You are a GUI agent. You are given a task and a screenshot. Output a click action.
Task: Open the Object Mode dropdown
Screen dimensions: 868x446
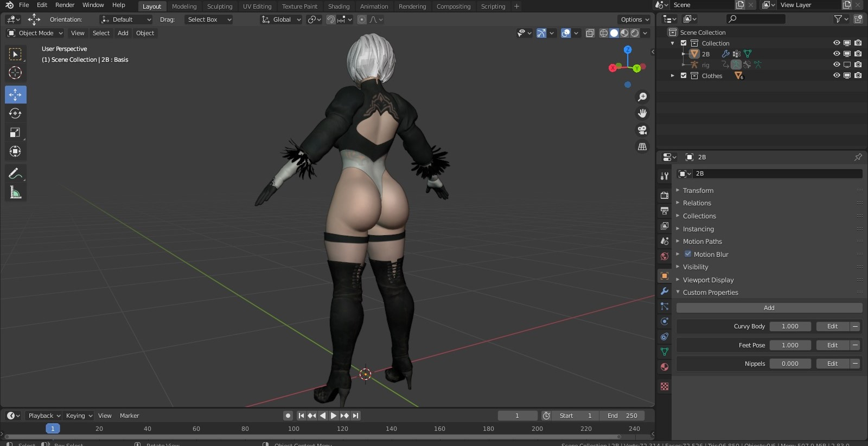(x=35, y=33)
